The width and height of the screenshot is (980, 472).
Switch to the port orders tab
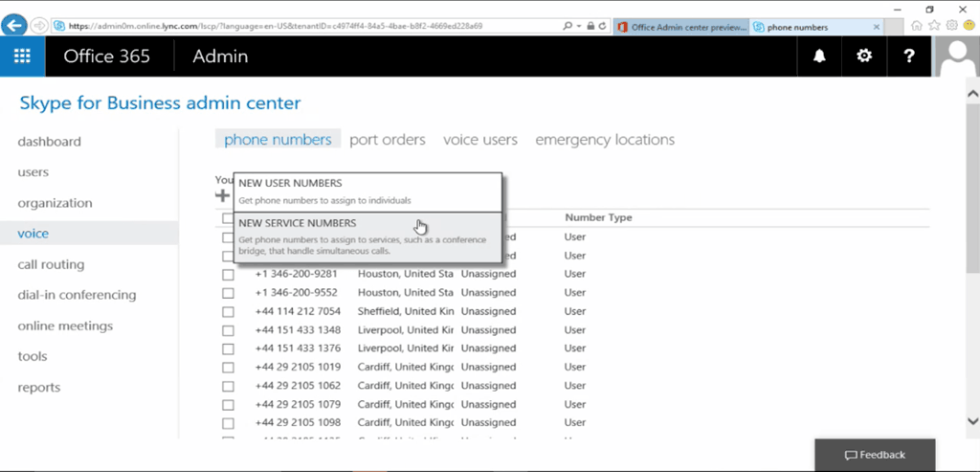click(387, 140)
